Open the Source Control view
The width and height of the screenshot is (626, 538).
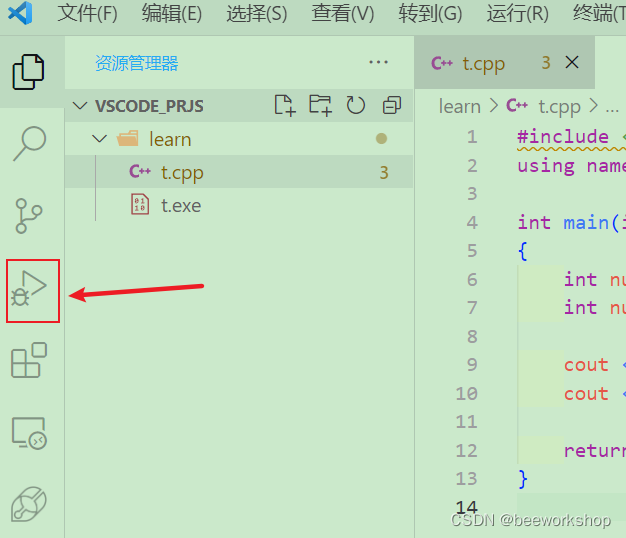click(28, 216)
